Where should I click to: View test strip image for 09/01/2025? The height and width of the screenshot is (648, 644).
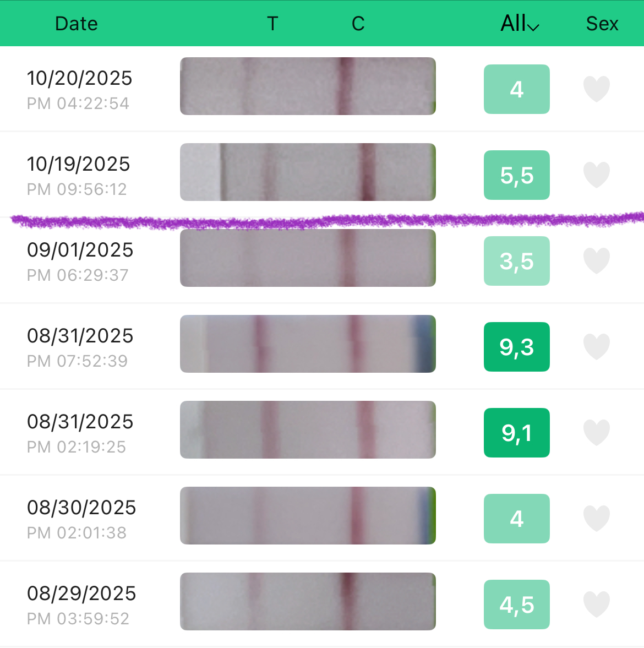tap(308, 258)
